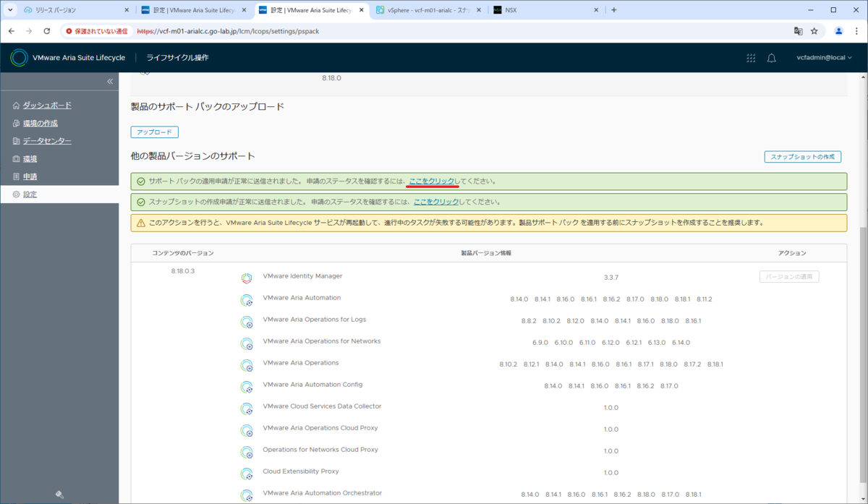Click the VMware Aria Automation Config name
868x504 pixels.
point(312,385)
